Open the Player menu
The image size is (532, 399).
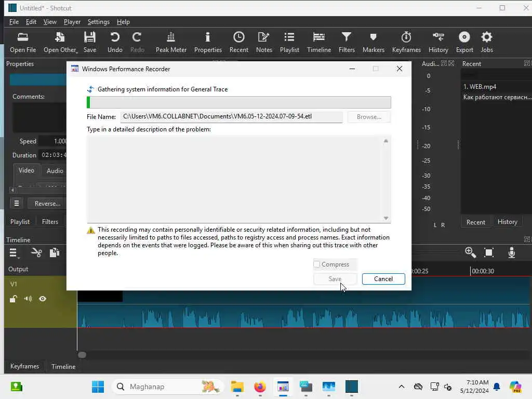(x=72, y=22)
